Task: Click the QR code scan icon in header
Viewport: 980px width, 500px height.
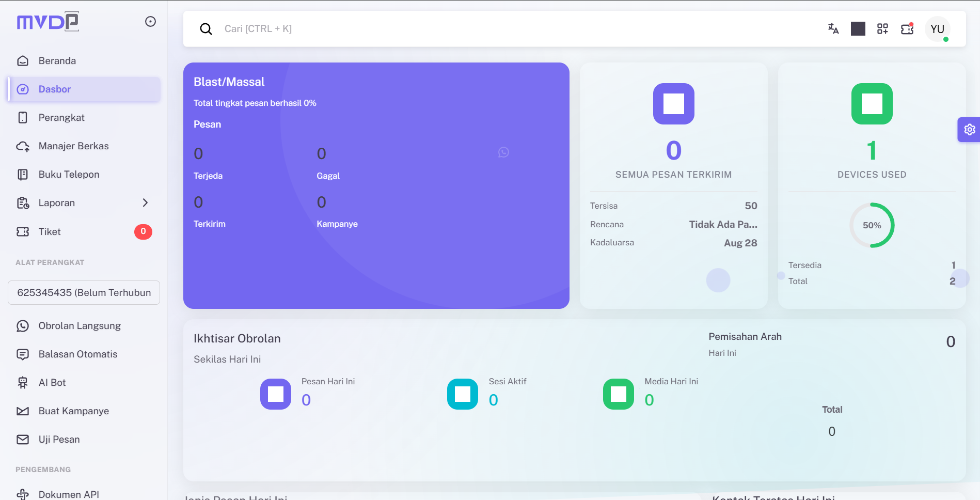Action: 882,29
